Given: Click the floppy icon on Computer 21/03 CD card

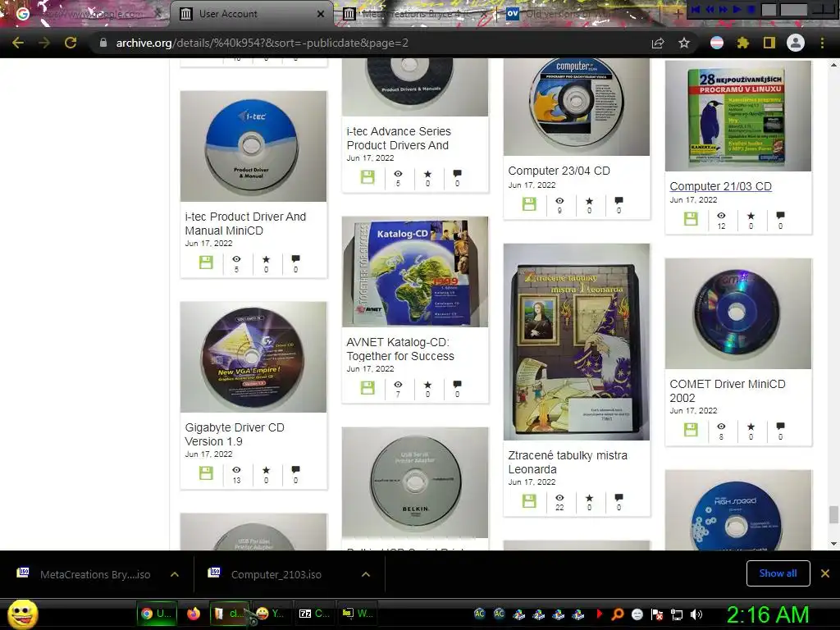Looking at the screenshot, I should 691,218.
